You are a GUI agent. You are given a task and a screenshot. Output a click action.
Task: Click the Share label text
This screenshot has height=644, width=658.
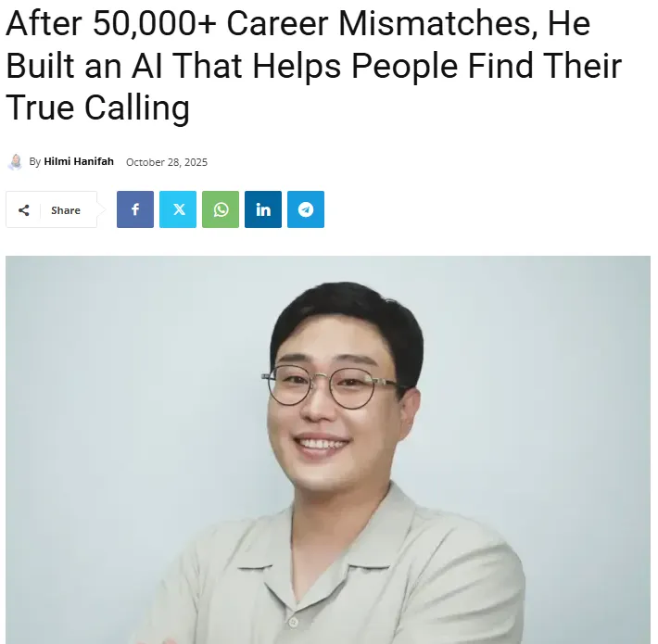click(x=66, y=210)
